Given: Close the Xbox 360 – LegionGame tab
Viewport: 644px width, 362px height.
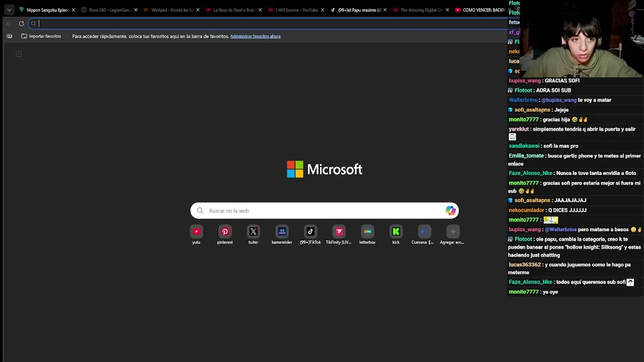Looking at the screenshot, I should [x=136, y=10].
